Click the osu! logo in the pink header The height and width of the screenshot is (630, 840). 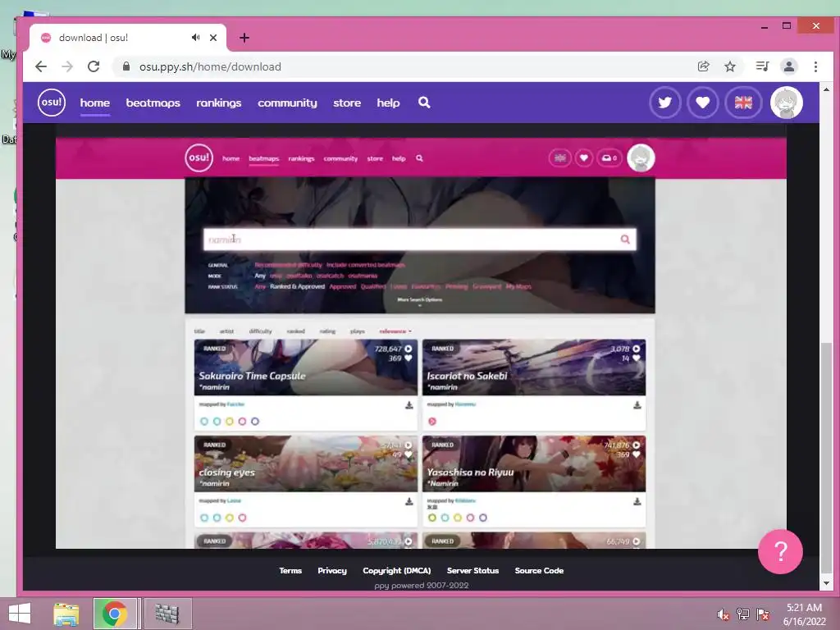(199, 158)
